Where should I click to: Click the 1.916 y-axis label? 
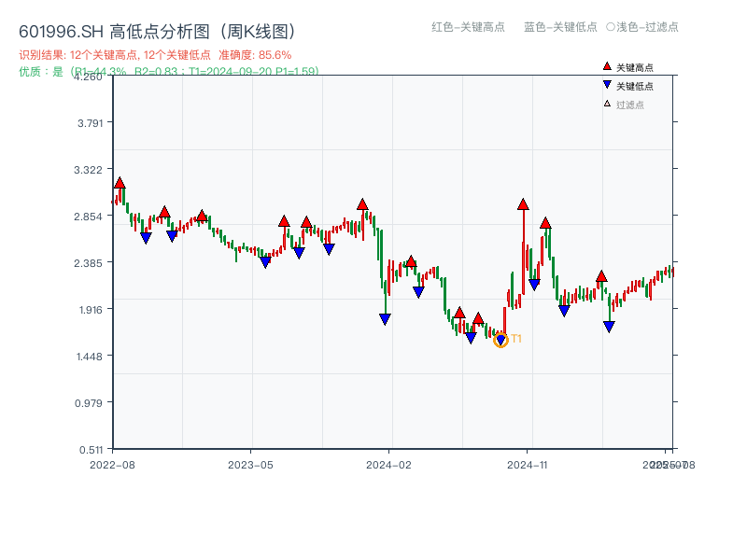click(x=91, y=310)
